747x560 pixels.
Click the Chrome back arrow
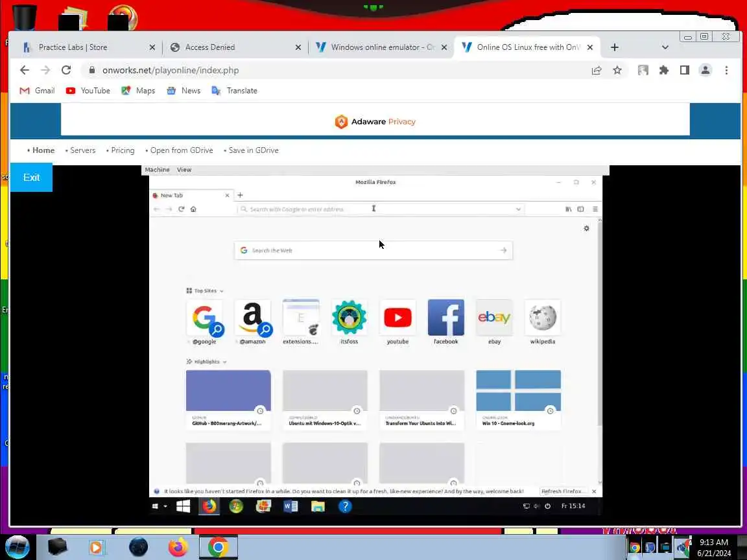24,71
